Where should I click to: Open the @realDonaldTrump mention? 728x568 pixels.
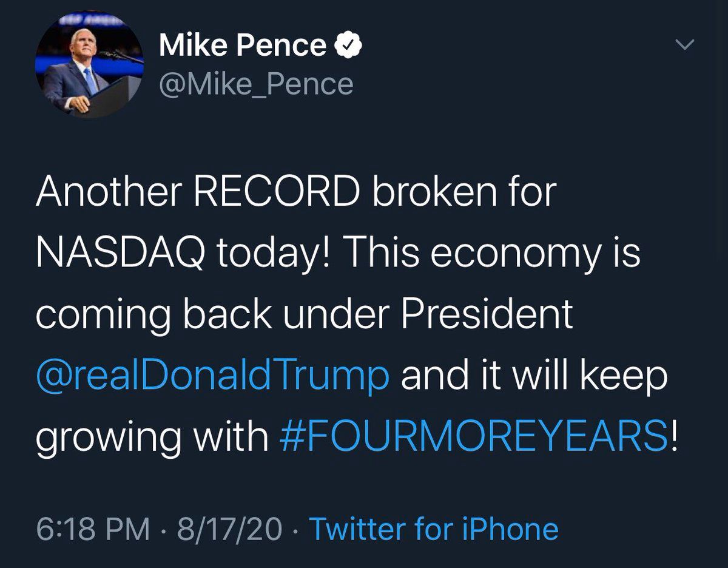tap(212, 376)
